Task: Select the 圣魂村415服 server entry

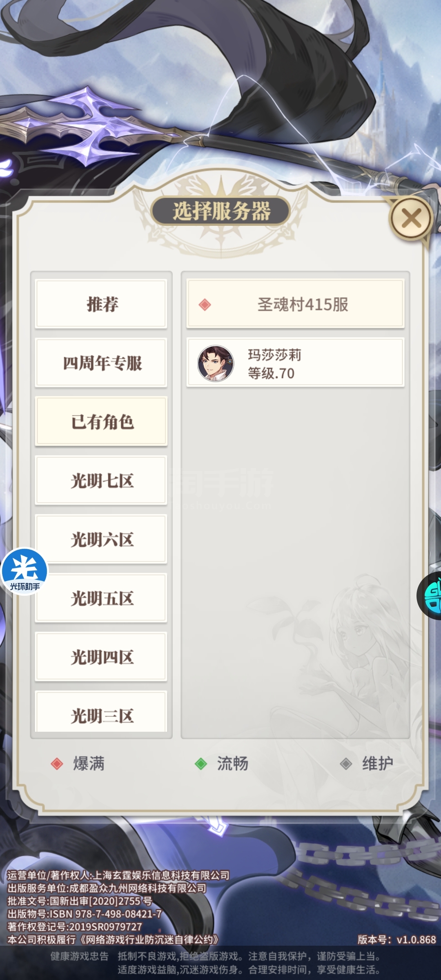Action: pyautogui.click(x=295, y=304)
